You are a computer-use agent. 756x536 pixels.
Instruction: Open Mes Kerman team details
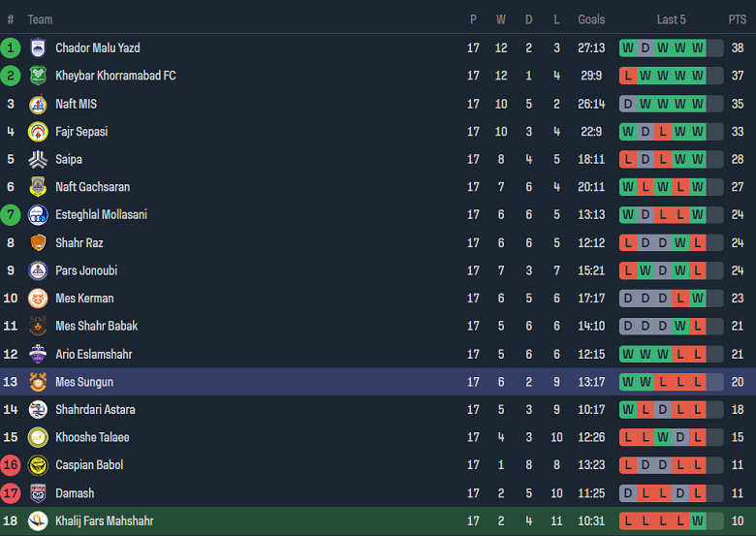pyautogui.click(x=84, y=299)
